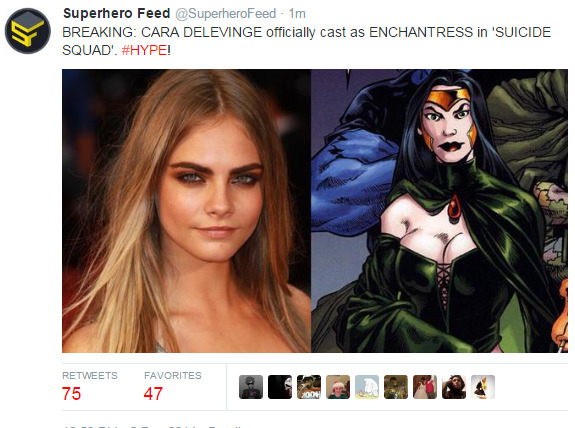Open the avatar of person resting head on hand
The image size is (575, 428).
point(454,387)
